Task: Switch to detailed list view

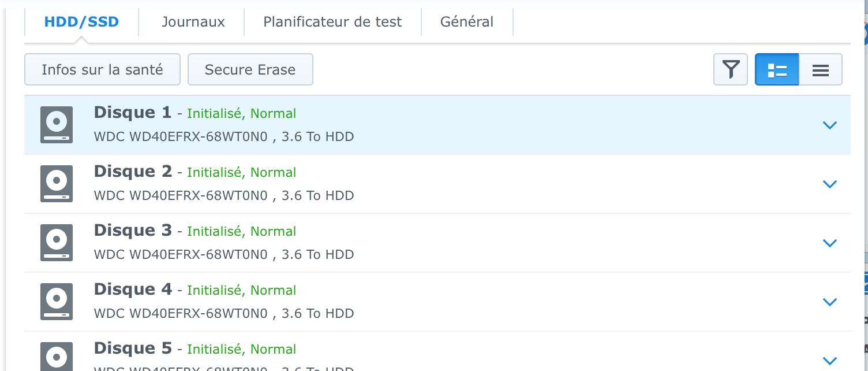Action: 777,70
